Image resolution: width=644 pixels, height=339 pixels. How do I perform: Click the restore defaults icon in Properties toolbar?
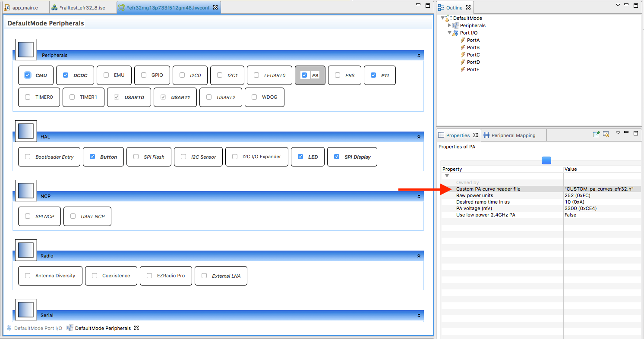click(606, 135)
